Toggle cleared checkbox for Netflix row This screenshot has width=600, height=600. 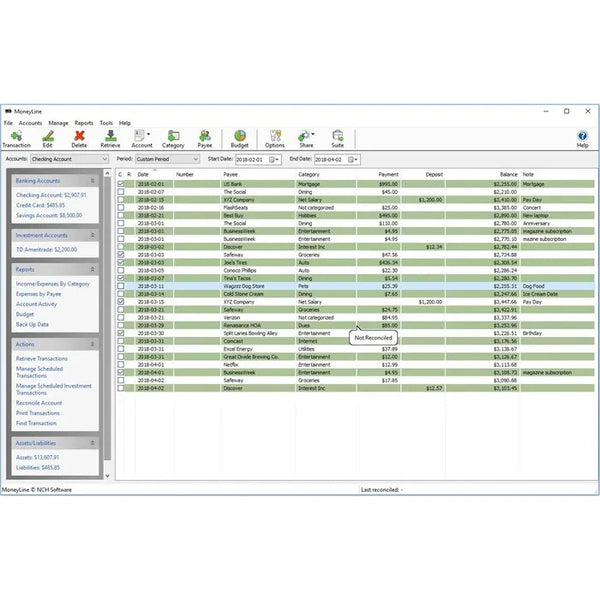tap(121, 365)
